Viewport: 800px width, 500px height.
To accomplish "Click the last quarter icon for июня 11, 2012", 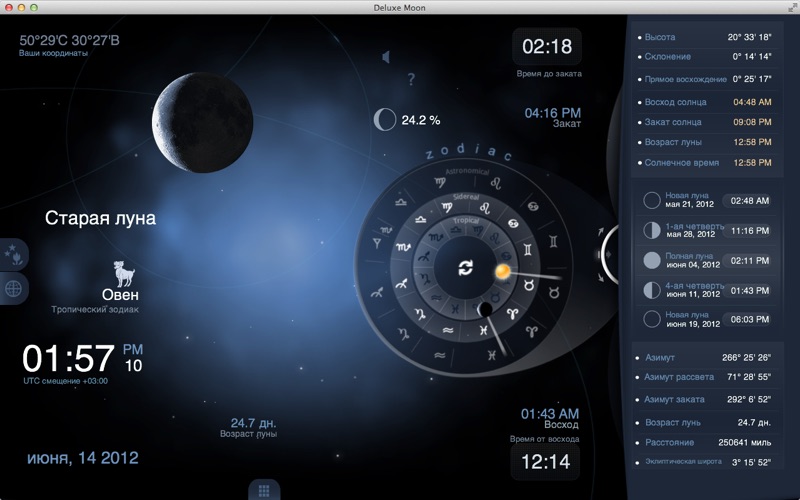I will tap(652, 290).
